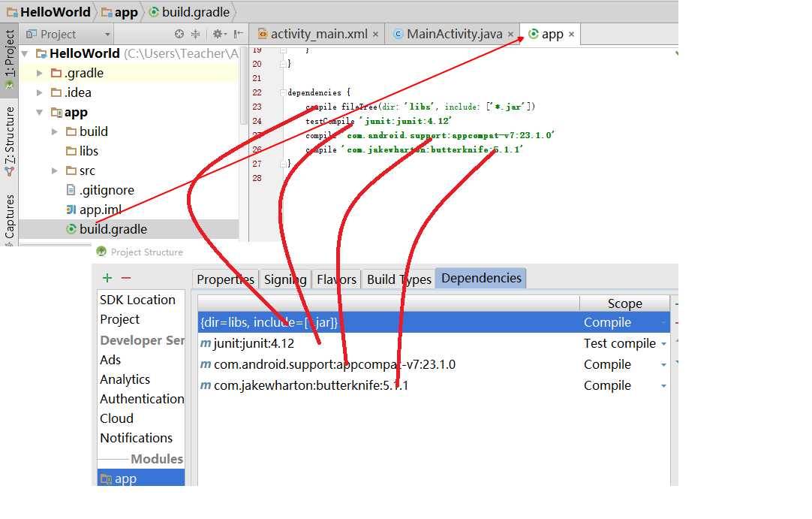Viewport: 812px width, 519px height.
Task: Click app in the breadcrumb bar
Action: point(119,12)
